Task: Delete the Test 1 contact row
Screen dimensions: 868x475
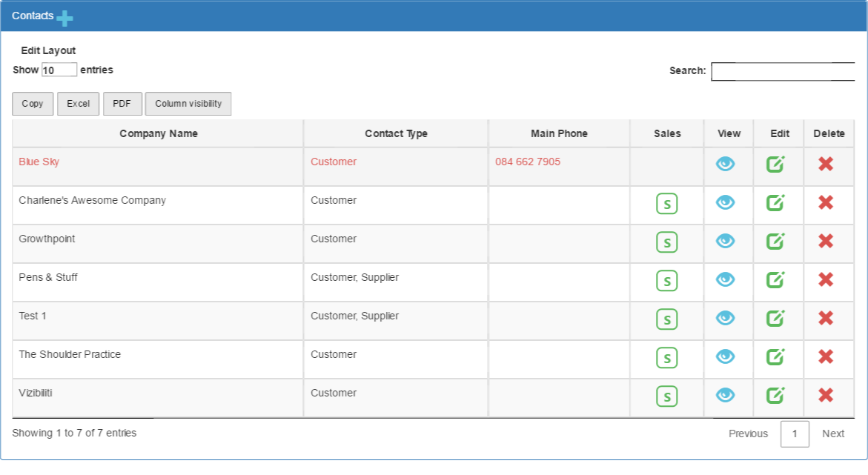Action: coord(826,318)
